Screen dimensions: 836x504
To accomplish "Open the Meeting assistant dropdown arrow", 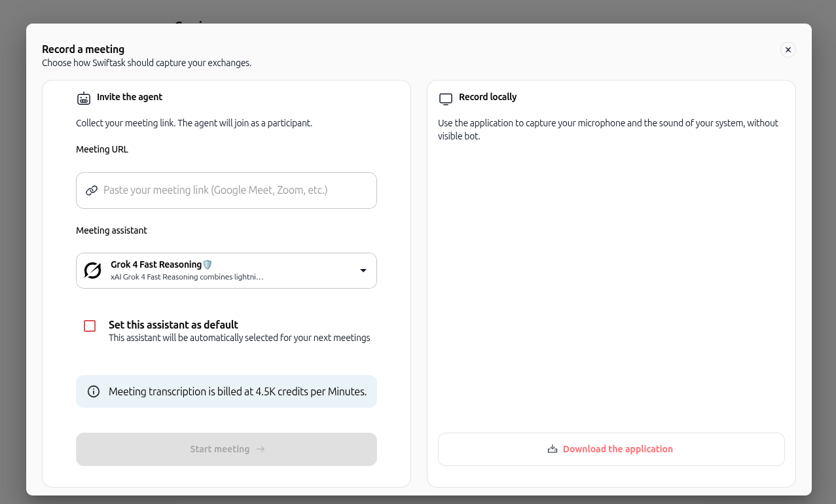I will 363,270.
